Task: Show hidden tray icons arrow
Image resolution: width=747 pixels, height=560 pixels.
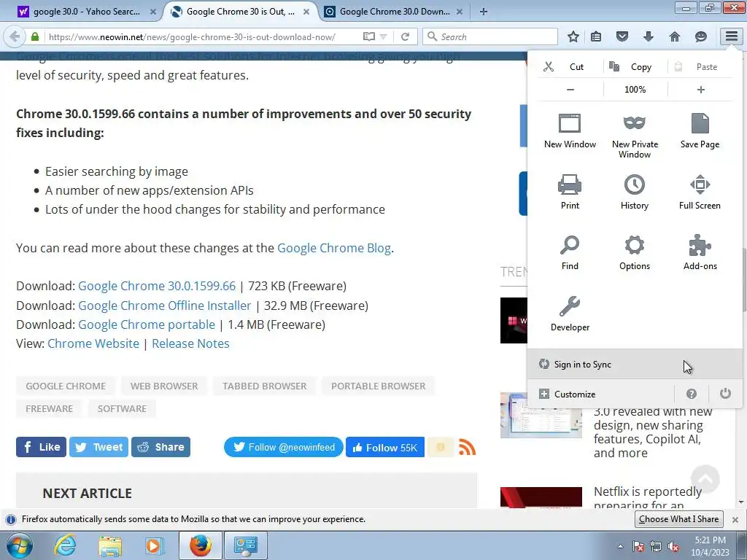Action: [x=620, y=546]
